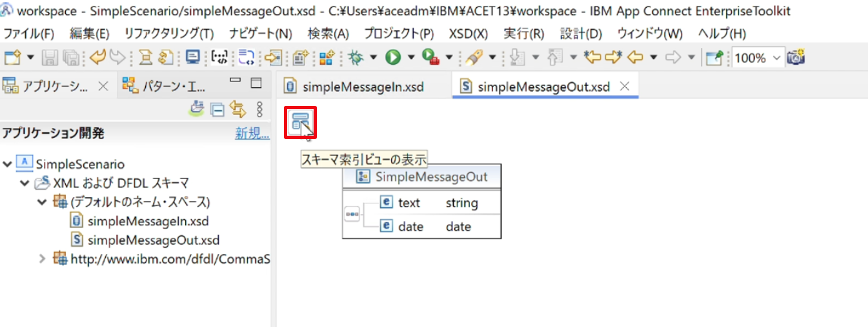This screenshot has width=868, height=327.
Task: Click the grey Redo arrow icon
Action: (x=117, y=58)
